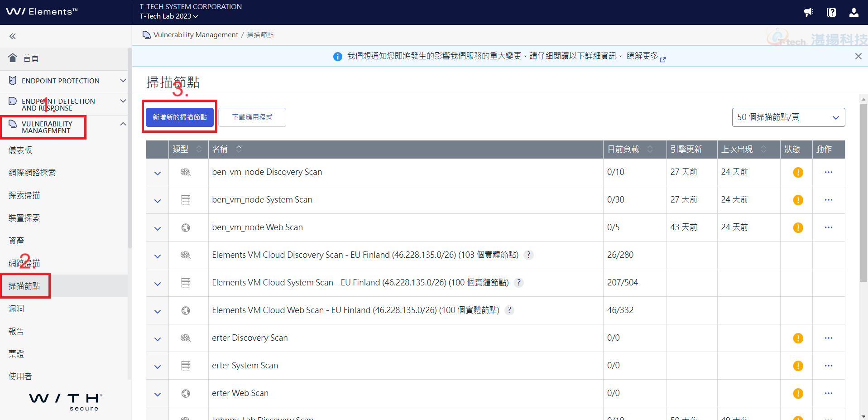Click help icon beside Cloud Discovery Scan EU Finland

[528, 255]
